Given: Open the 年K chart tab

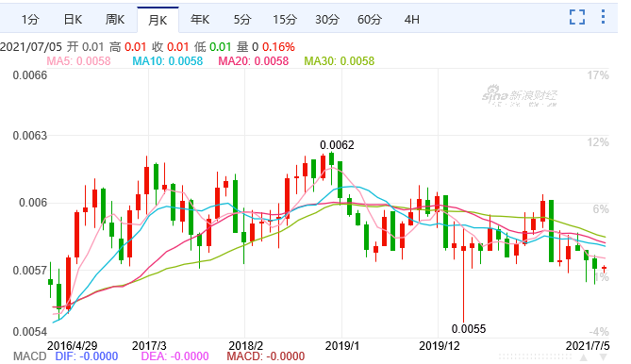Looking at the screenshot, I should coord(200,19).
